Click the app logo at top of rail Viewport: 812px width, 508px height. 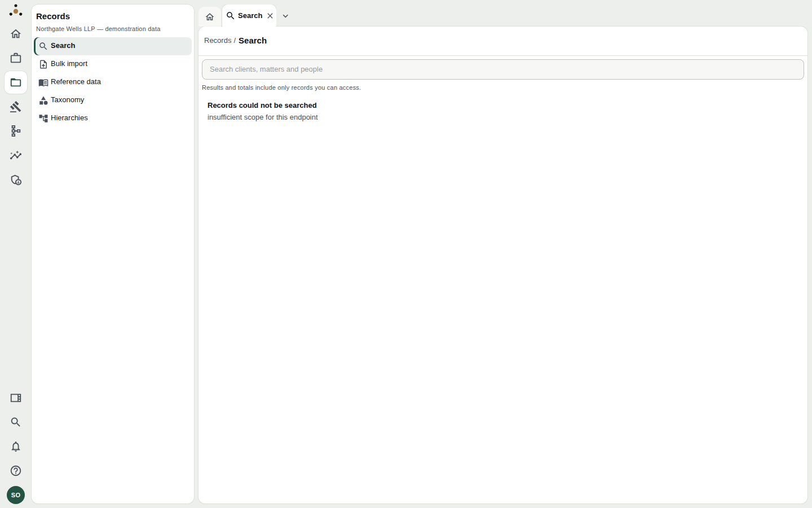pyautogui.click(x=16, y=10)
